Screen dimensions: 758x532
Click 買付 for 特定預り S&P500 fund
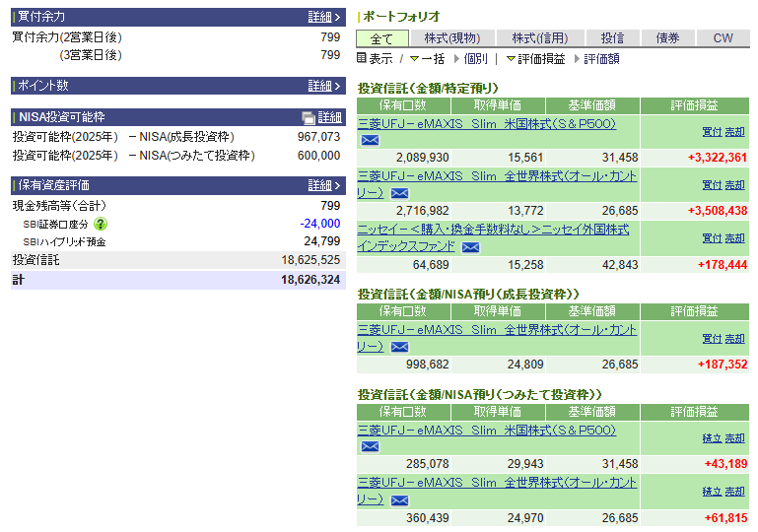[x=712, y=131]
